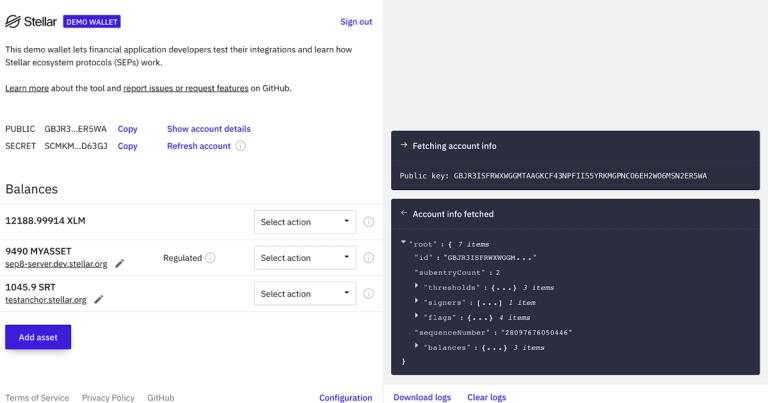Open the Select action dropdown for XLM
768x403 pixels.
(305, 222)
